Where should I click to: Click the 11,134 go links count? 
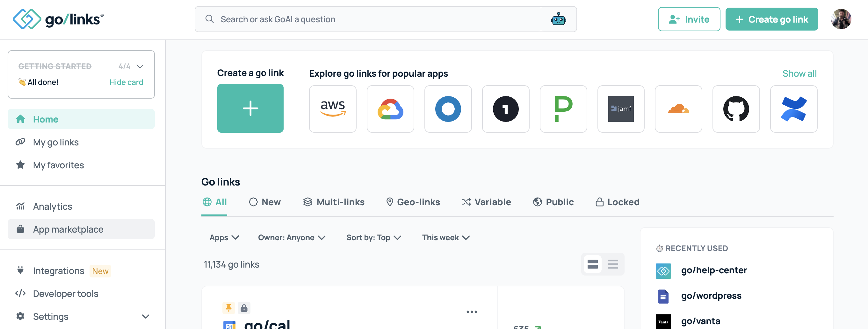point(231,264)
